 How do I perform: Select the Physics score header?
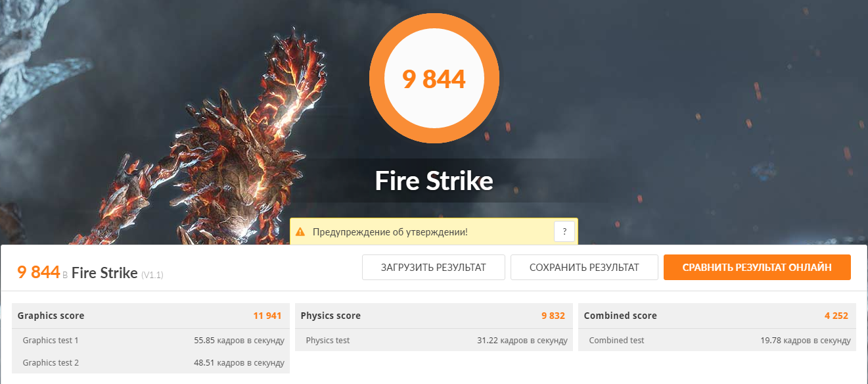pyautogui.click(x=434, y=316)
